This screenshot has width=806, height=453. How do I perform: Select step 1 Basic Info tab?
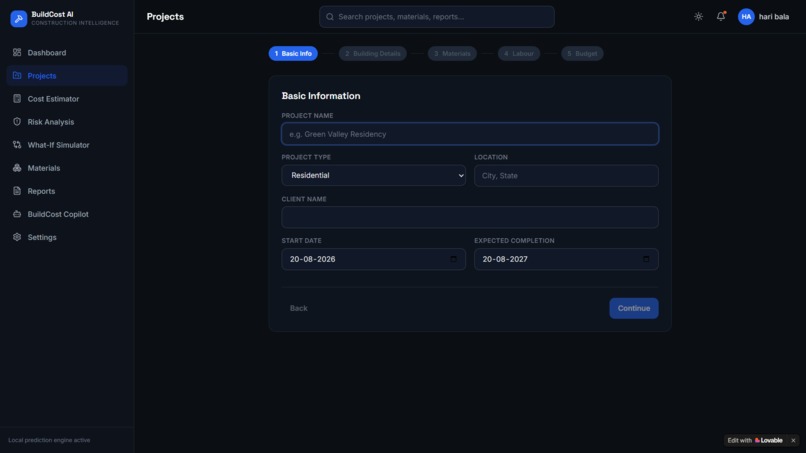pyautogui.click(x=293, y=53)
